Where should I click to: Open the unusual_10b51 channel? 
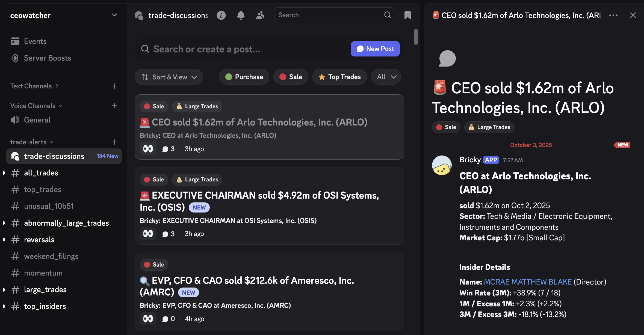64,206
